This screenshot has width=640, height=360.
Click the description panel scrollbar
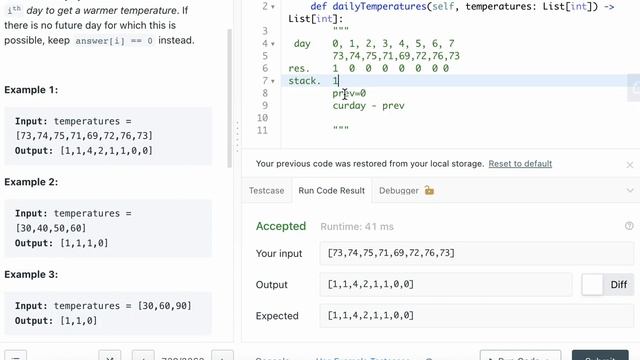[229, 98]
